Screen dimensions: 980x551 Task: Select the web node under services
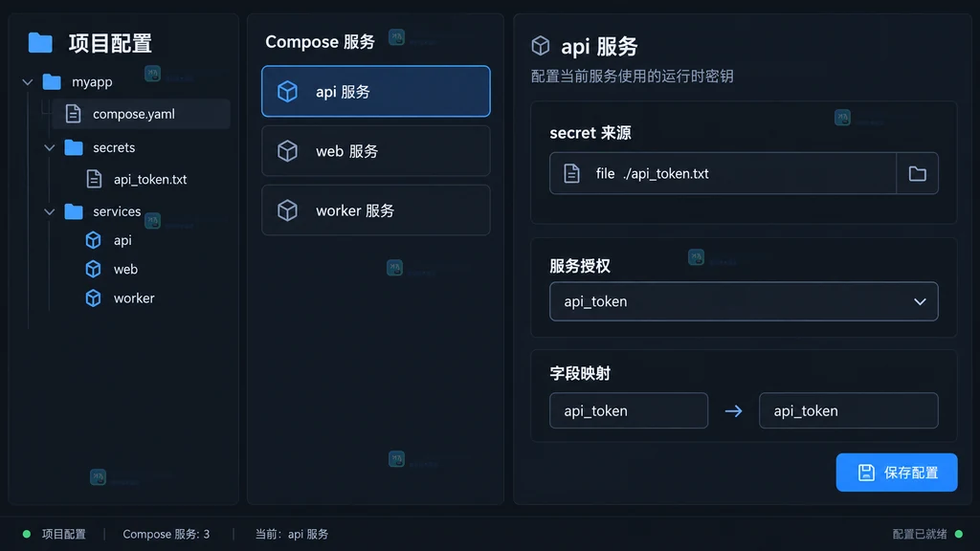[x=125, y=269]
